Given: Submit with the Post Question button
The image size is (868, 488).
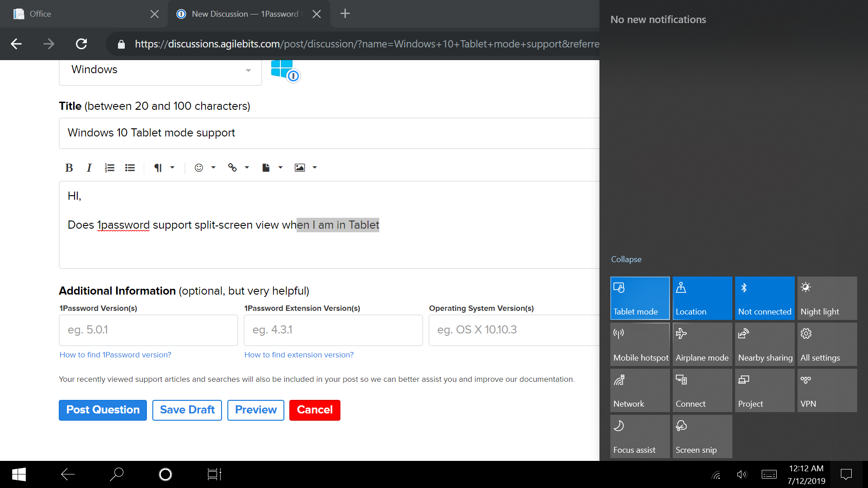Looking at the screenshot, I should tap(103, 410).
